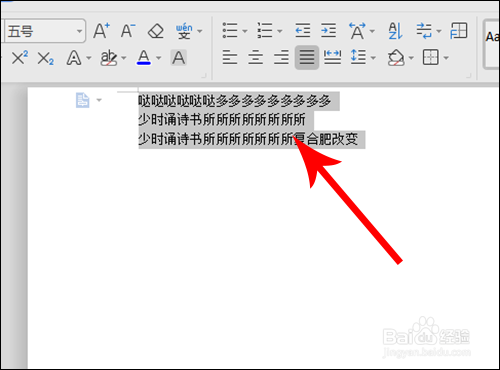This screenshot has height=370, width=500.
Task: Click the line 少时诵诗书所所所所所所所所 without 复合肥改变
Action: pyautogui.click(x=222, y=120)
